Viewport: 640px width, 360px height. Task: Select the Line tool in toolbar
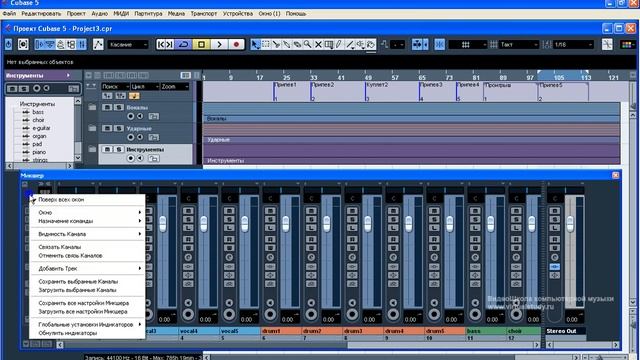point(350,44)
